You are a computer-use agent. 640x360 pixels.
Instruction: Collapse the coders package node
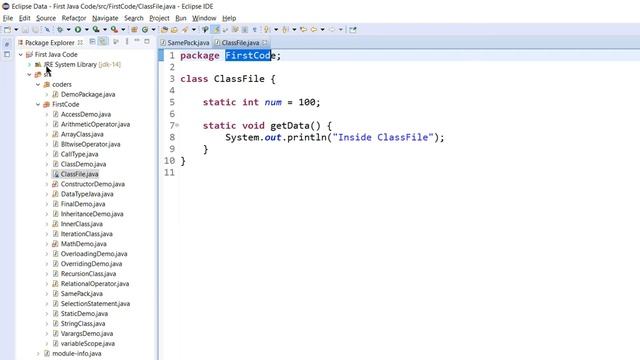[38, 84]
